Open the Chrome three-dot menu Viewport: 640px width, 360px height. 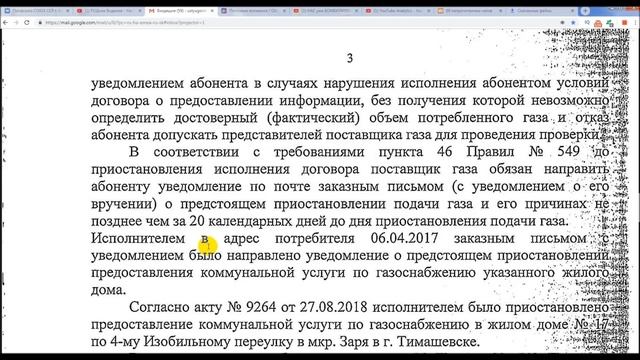[636, 22]
